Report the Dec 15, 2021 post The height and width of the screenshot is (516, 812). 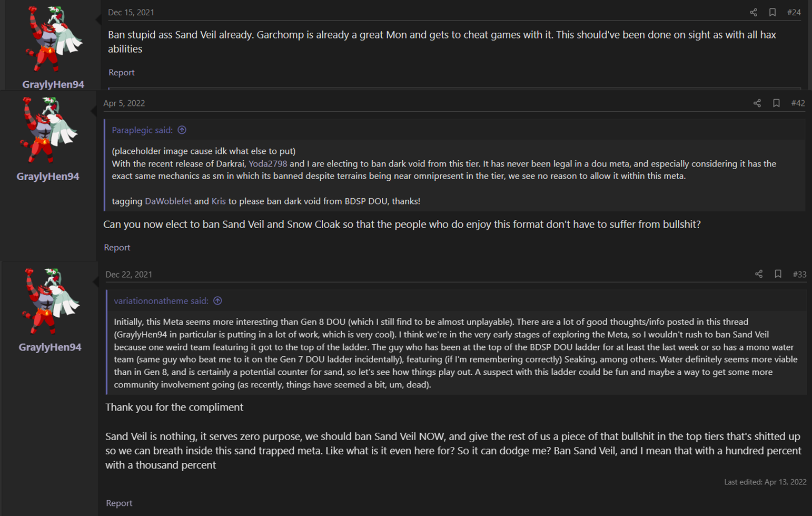pyautogui.click(x=121, y=73)
